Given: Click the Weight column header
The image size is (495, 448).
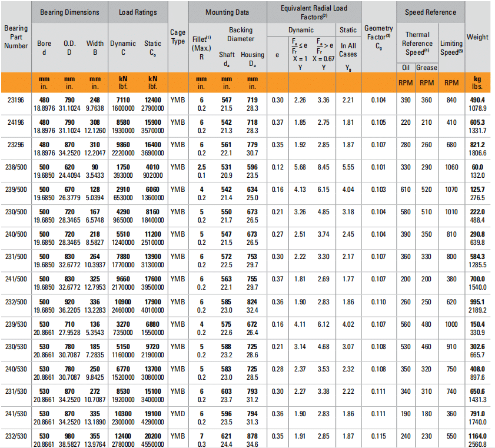Looking at the screenshot, I should coord(477,37).
